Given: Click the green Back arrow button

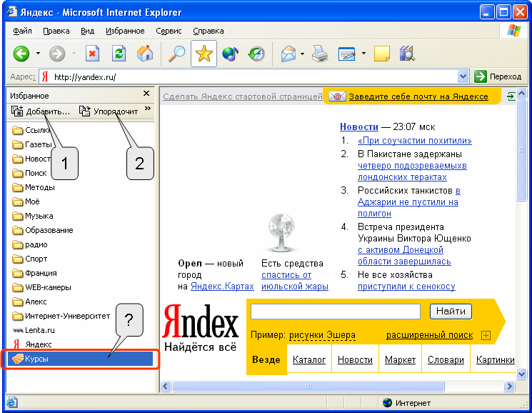Looking at the screenshot, I should pyautogui.click(x=21, y=54).
